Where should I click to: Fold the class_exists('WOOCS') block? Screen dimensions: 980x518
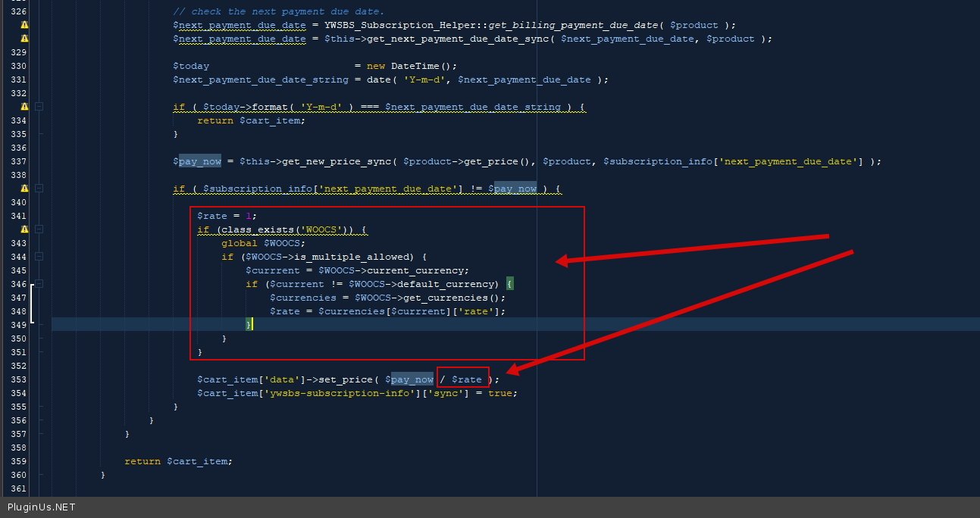pyautogui.click(x=39, y=229)
